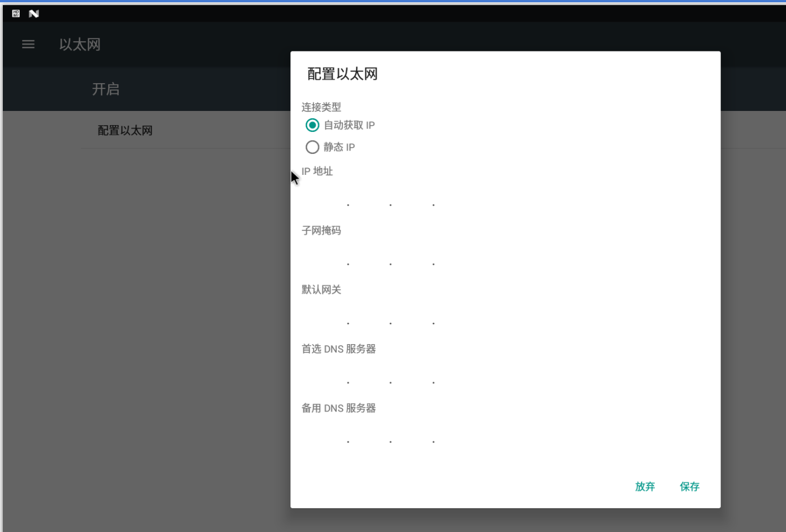Select the 静态 IP radio button

(312, 147)
